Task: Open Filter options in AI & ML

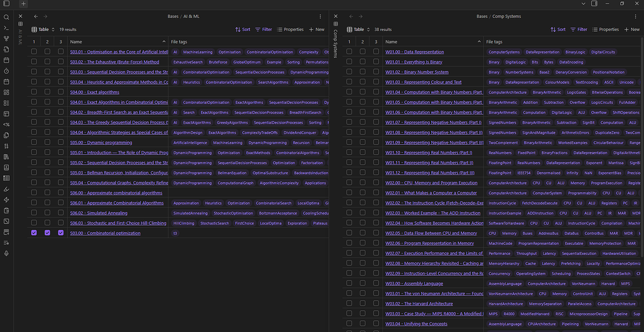Action: [x=263, y=30]
